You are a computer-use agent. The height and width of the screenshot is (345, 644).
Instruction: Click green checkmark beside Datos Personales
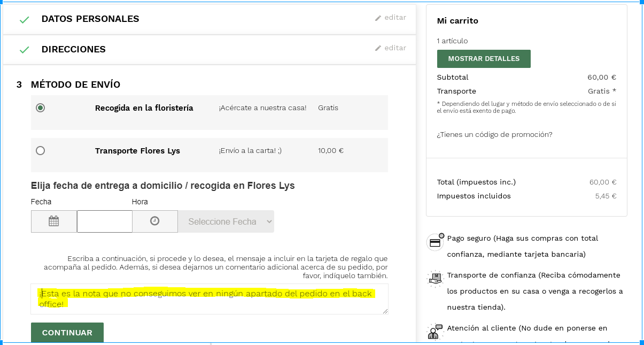24,20
